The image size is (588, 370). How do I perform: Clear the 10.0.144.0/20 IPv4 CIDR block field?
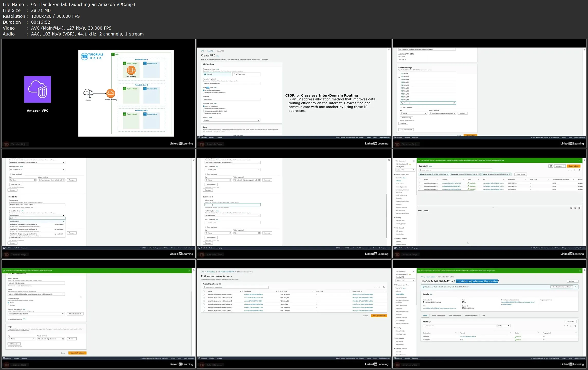[x=64, y=170]
